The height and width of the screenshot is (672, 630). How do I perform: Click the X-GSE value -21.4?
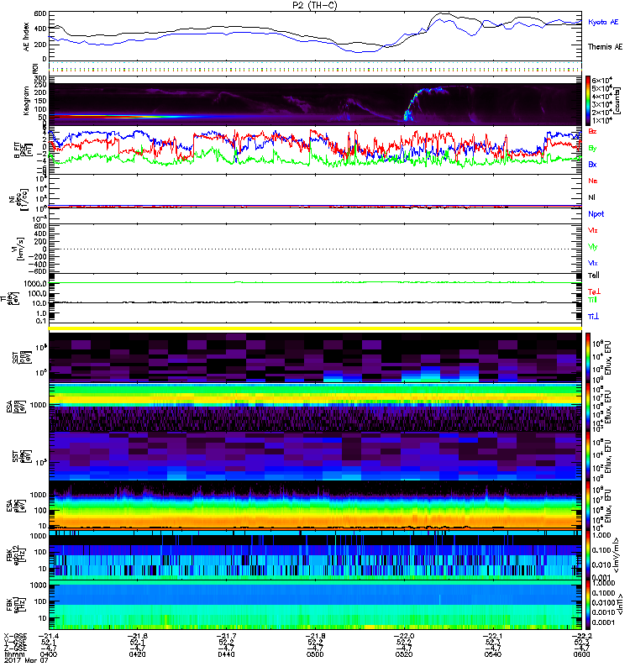49,636
